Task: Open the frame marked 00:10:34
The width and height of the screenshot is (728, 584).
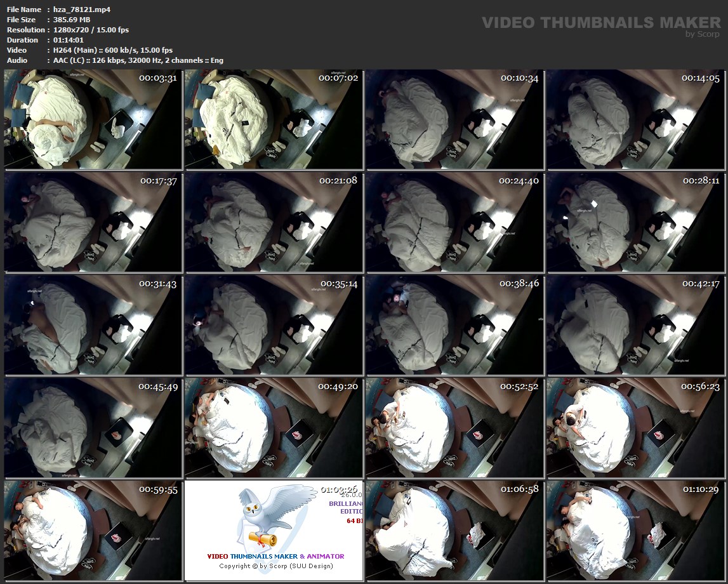Action: pyautogui.click(x=454, y=119)
